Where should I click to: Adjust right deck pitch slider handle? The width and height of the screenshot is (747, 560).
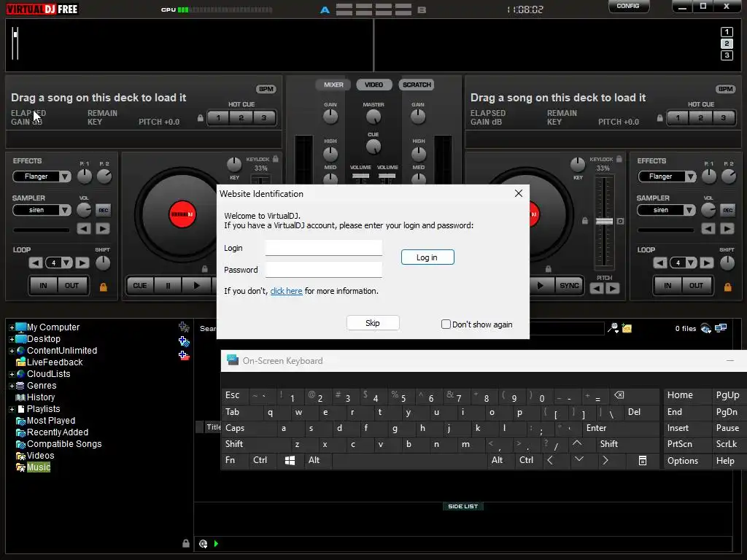pos(604,222)
